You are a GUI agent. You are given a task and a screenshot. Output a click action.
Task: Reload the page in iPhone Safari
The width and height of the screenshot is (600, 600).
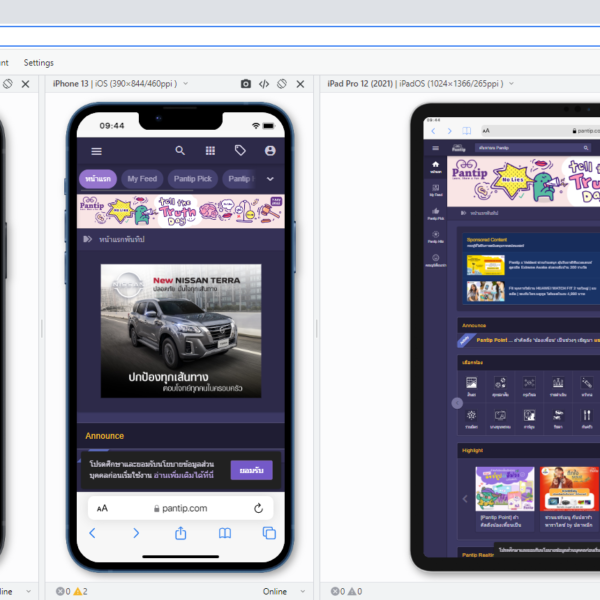coord(259,508)
